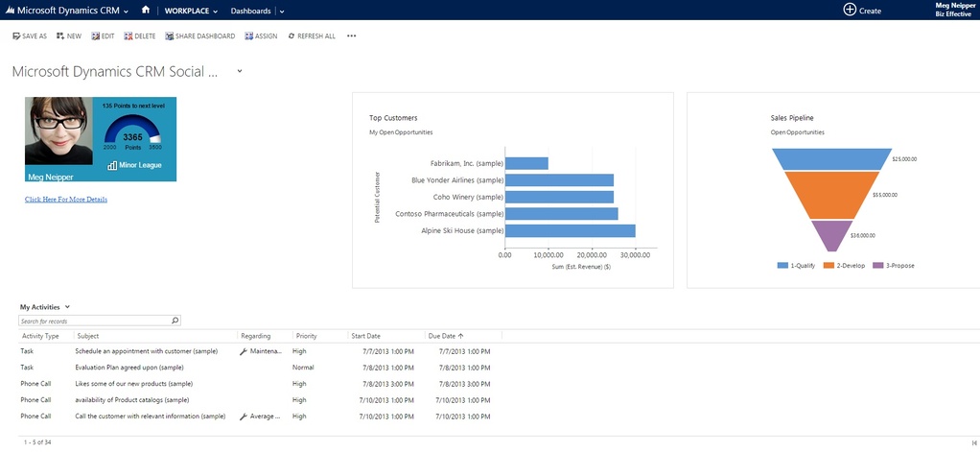Click the Normal priority cell

pyautogui.click(x=303, y=368)
